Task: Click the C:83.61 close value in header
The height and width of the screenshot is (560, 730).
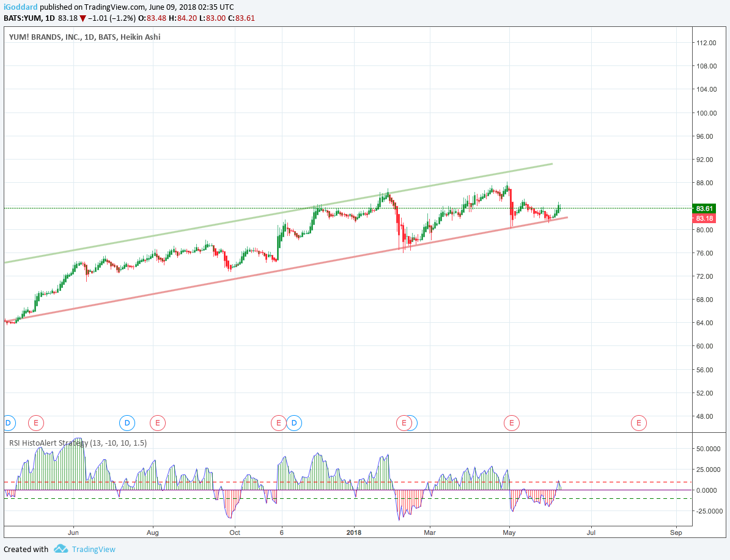Action: [241, 18]
